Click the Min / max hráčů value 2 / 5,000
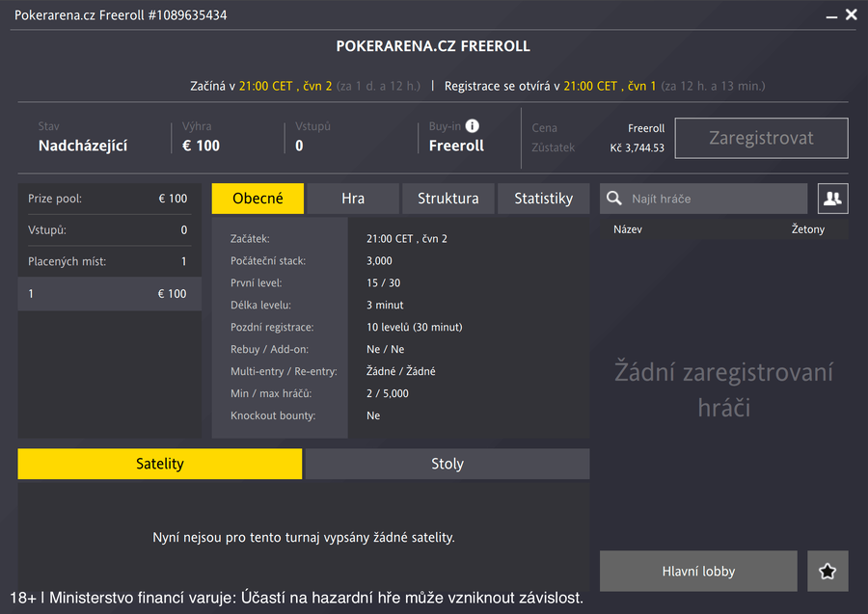 [388, 393]
